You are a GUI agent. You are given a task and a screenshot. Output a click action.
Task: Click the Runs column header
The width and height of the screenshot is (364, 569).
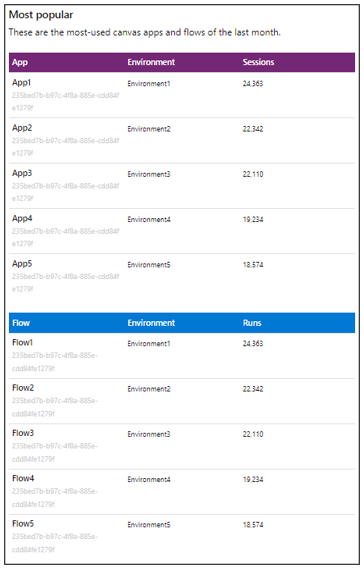252,323
